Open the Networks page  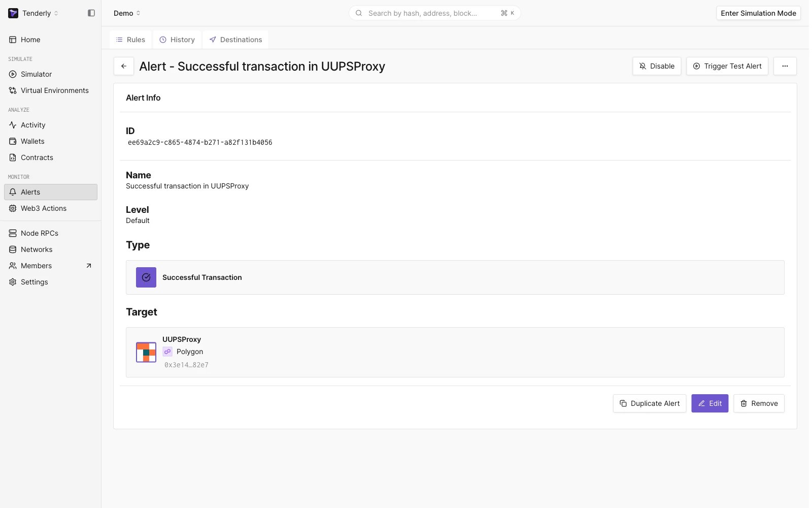click(x=51, y=249)
